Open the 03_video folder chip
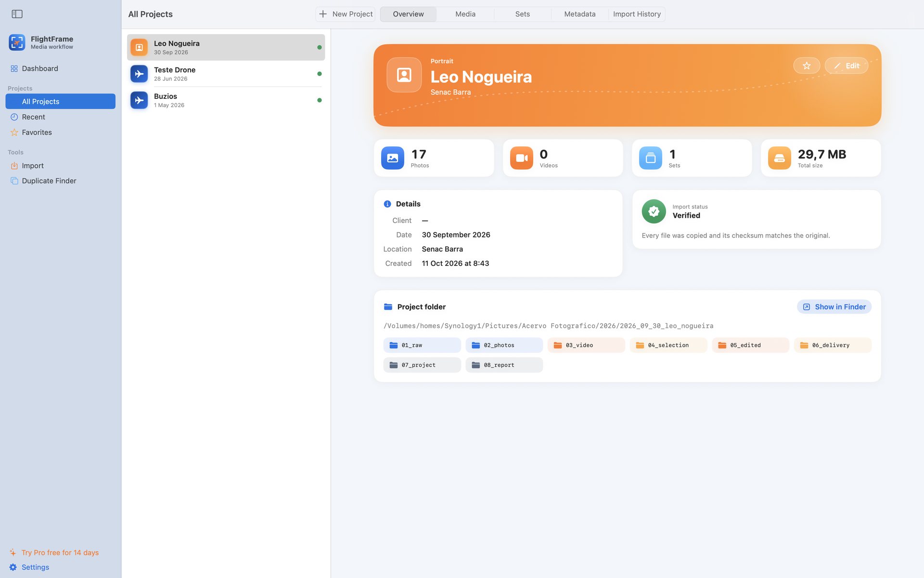 [x=586, y=345]
